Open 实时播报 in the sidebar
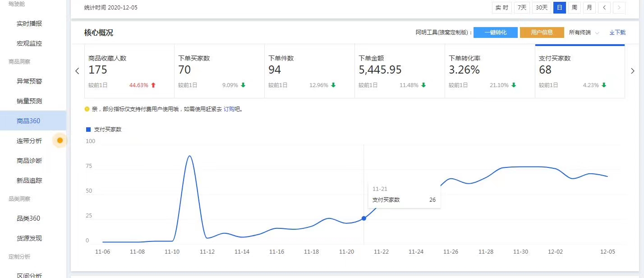The image size is (644, 278). coord(29,23)
